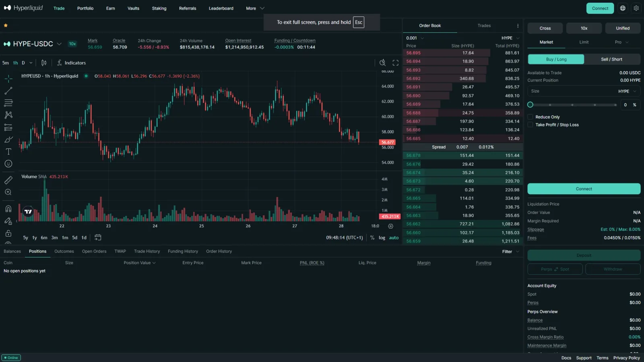Open the 0.001 price grouping dropdown
The image size is (644, 362).
[x=415, y=38]
